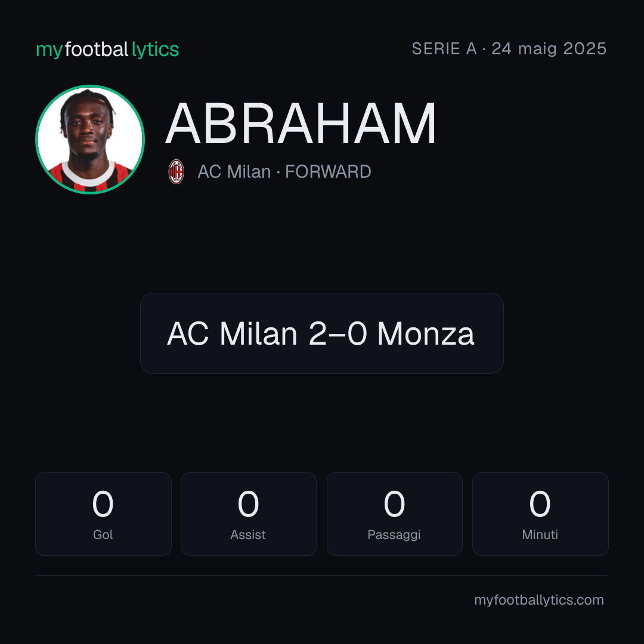Select the Assist stat card

249,514
